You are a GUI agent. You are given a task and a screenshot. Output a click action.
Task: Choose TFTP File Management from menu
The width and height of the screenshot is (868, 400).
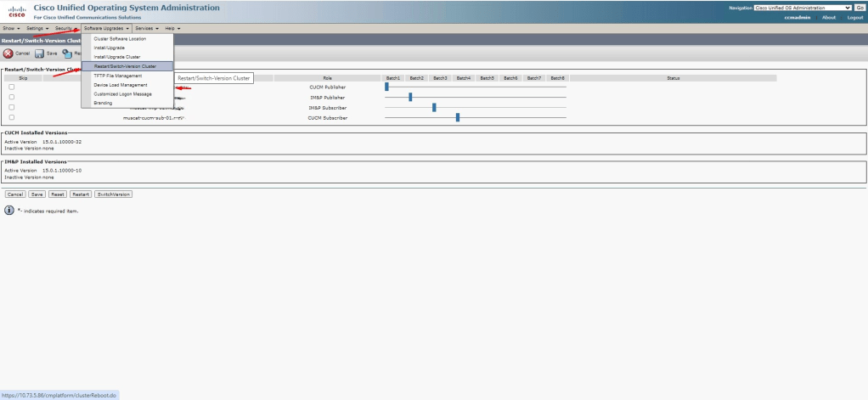(x=117, y=76)
